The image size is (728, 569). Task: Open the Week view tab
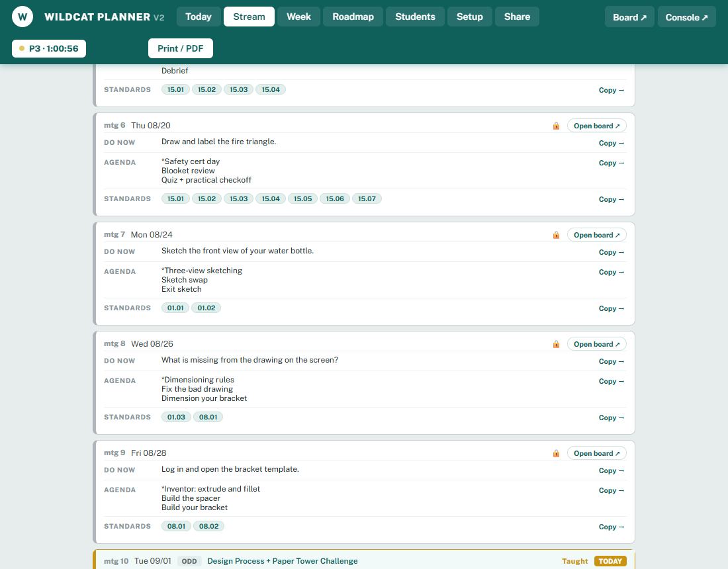[298, 17]
